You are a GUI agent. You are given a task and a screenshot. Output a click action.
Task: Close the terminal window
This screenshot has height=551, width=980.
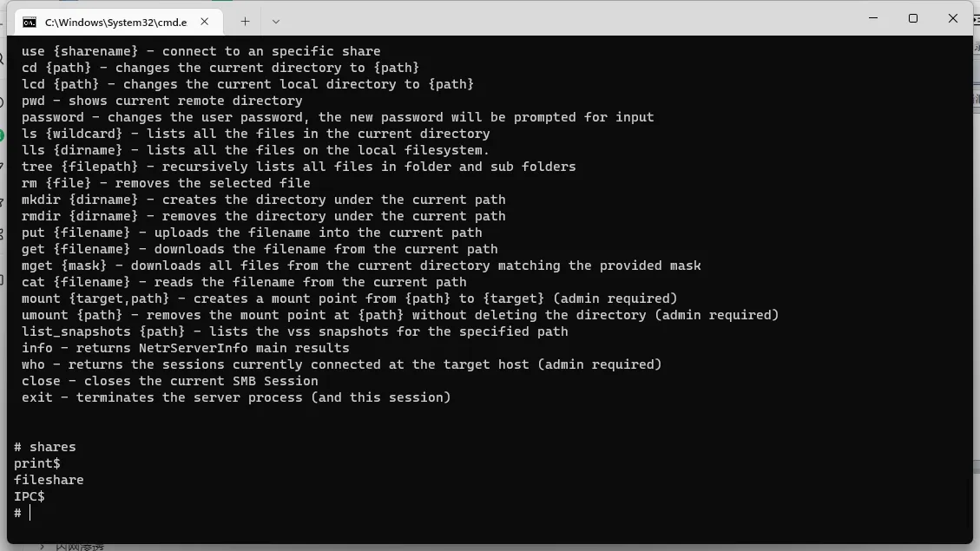[952, 18]
